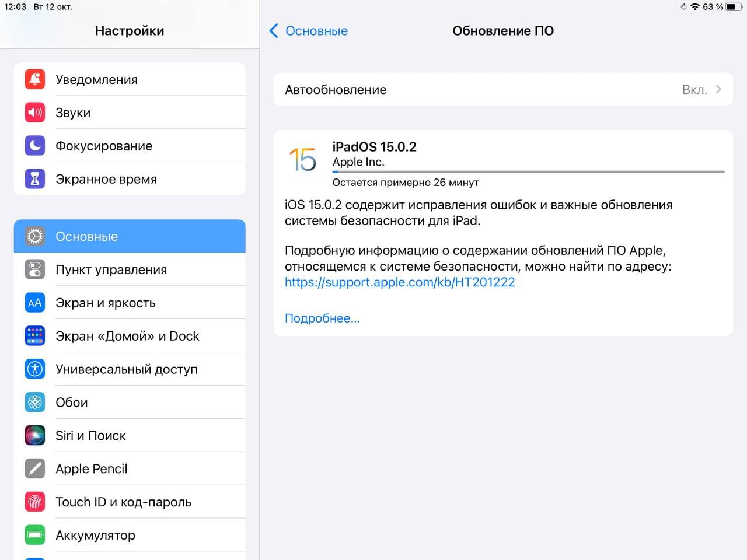Tap the iPadOS 15 logo thumbnail
Image resolution: width=747 pixels, height=560 pixels.
click(303, 159)
